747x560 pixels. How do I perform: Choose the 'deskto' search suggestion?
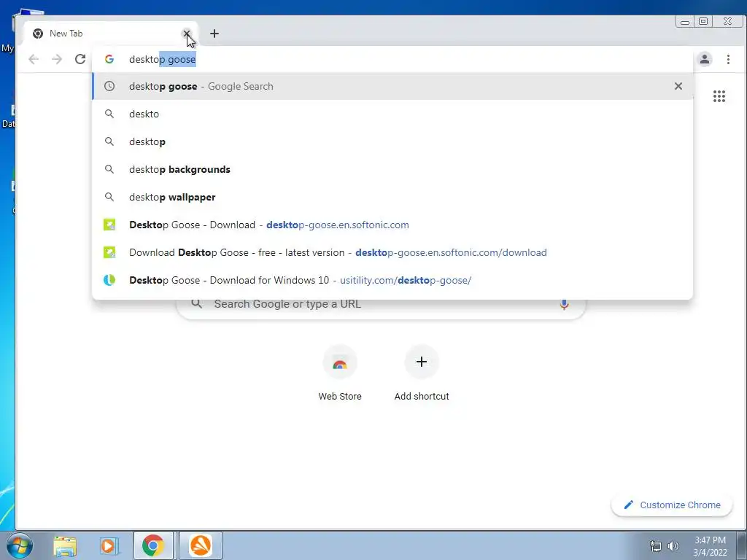point(392,114)
